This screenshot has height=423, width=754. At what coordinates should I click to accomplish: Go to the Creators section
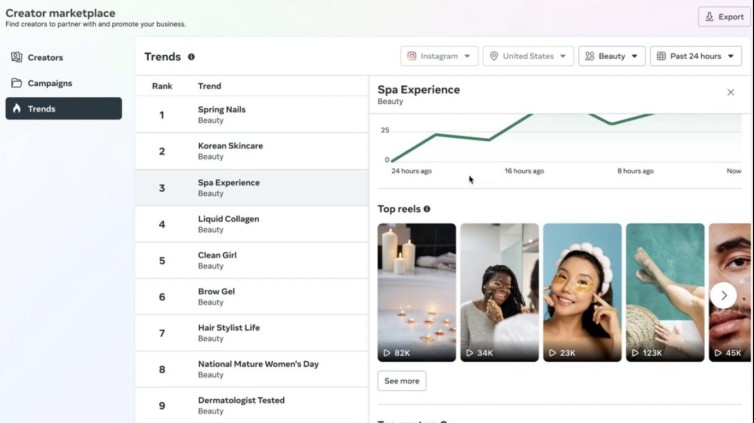click(63, 57)
